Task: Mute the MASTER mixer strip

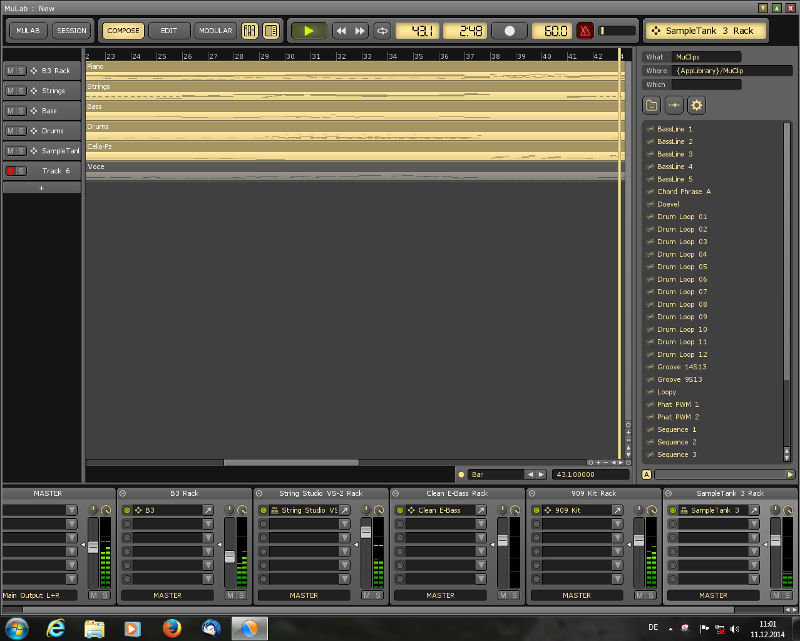Action: 94,595
